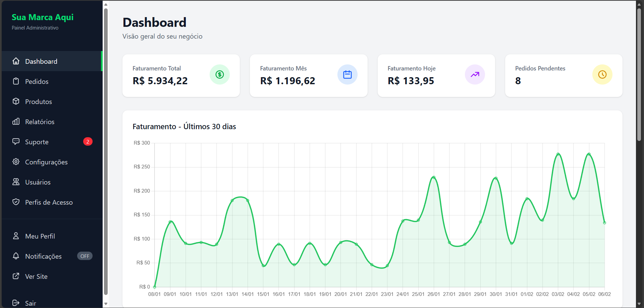This screenshot has width=644, height=308.
Task: Click the cube icon next to Produtos
Action: point(16,101)
